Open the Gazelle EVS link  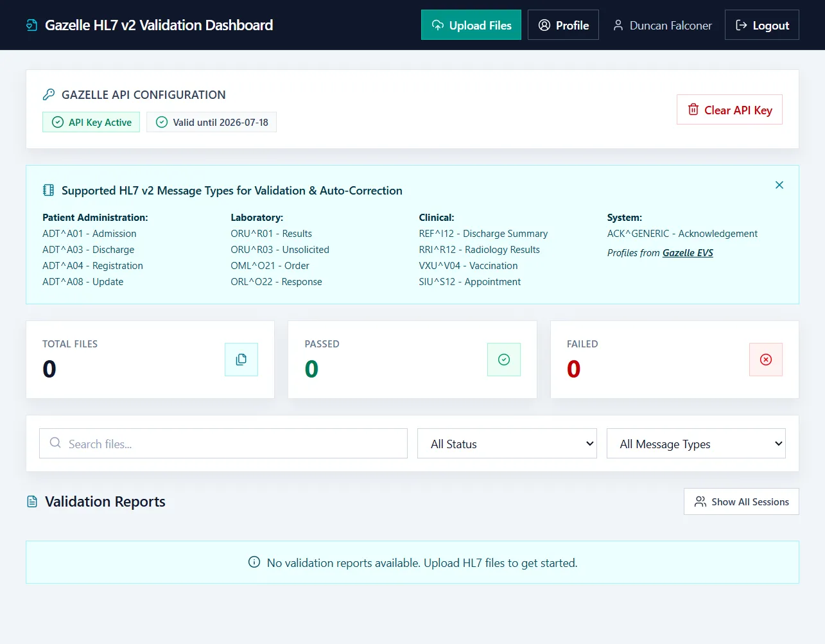[x=688, y=253]
